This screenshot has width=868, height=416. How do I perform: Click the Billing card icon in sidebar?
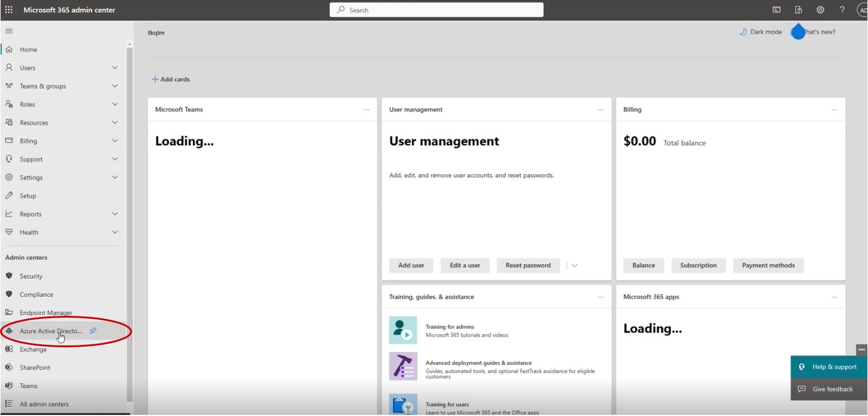point(9,141)
